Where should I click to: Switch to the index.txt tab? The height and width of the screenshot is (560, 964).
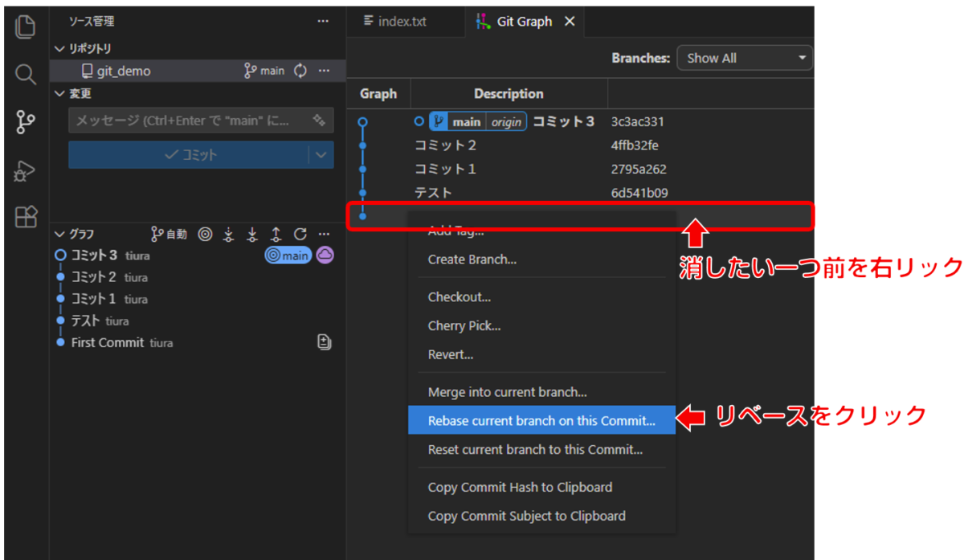tap(394, 22)
